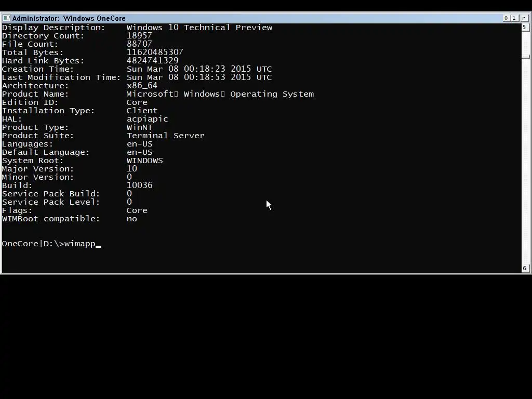Screen dimensions: 532x399
Task: Minimize the Windows OneCore console window
Action: coord(506,18)
